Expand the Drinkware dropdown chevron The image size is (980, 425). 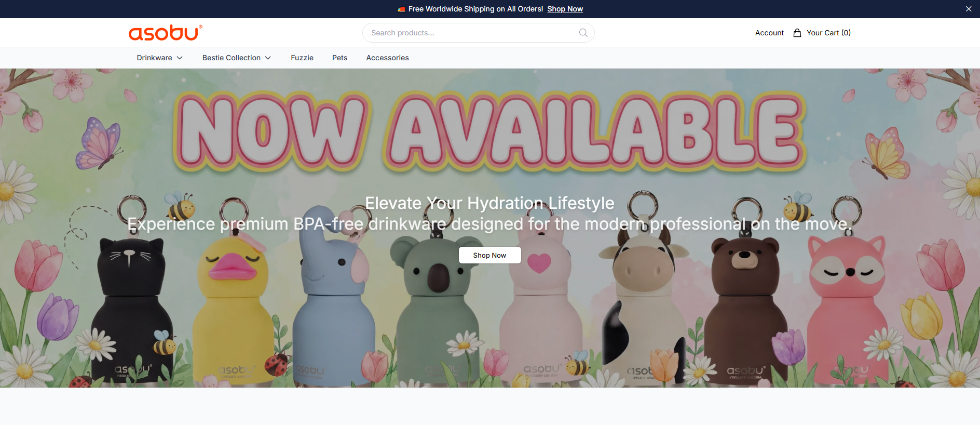180,58
